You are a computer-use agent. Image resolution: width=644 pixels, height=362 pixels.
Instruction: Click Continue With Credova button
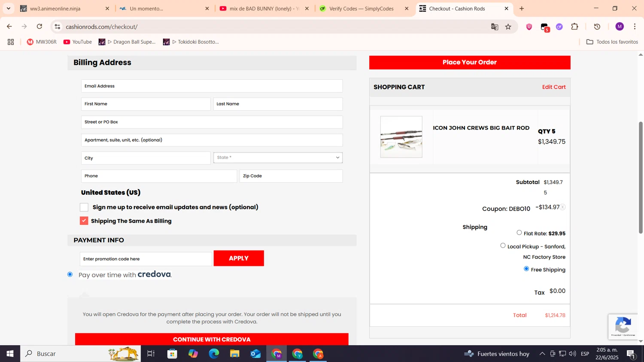[212, 339]
